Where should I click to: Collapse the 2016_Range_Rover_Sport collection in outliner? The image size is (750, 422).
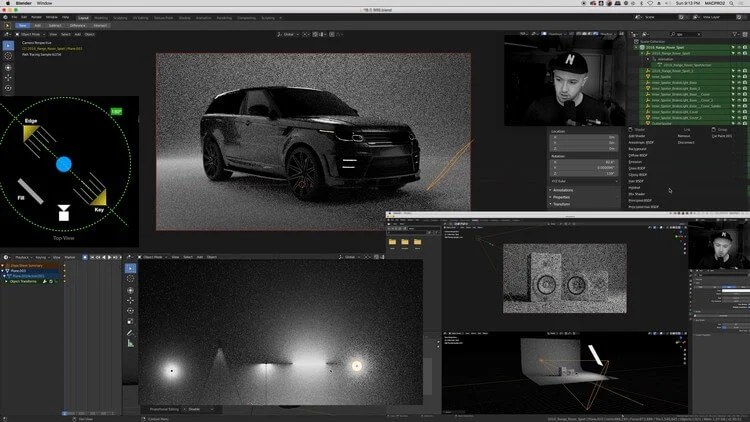pyautogui.click(x=636, y=47)
